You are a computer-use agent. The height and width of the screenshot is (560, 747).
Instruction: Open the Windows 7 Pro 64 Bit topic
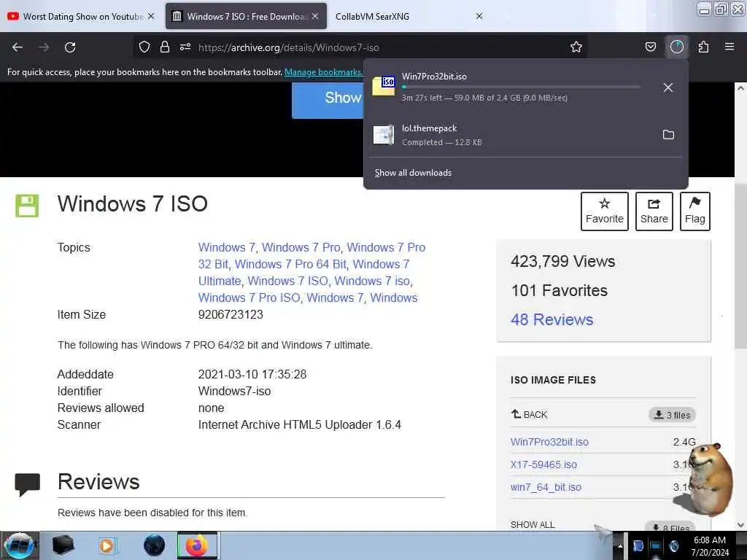pyautogui.click(x=290, y=264)
